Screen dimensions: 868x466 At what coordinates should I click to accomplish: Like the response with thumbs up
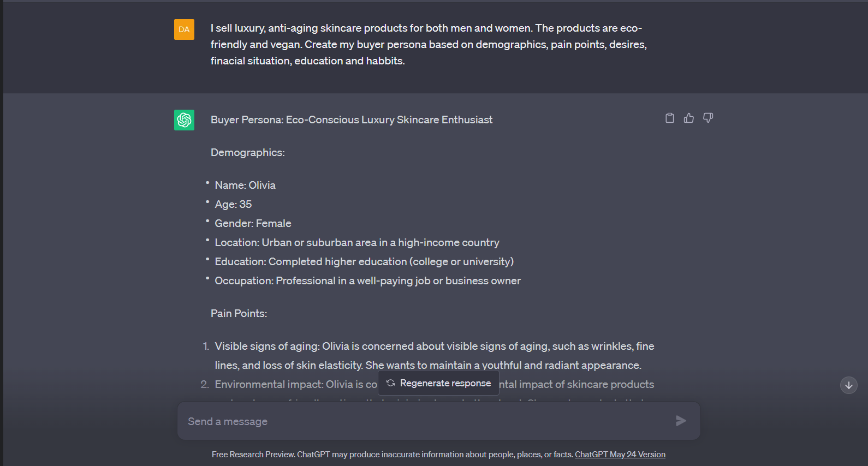(689, 118)
